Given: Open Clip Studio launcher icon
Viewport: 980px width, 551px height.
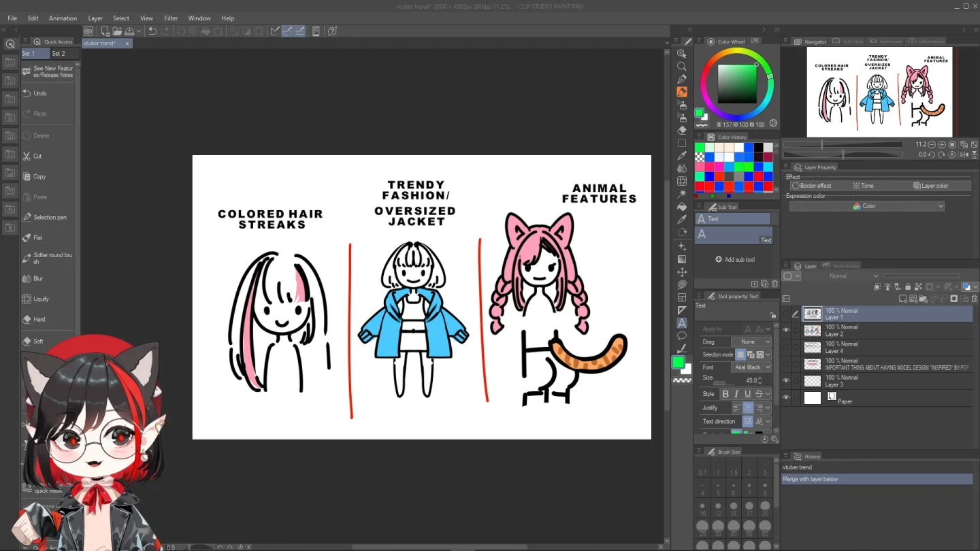Looking at the screenshot, I should [x=88, y=31].
